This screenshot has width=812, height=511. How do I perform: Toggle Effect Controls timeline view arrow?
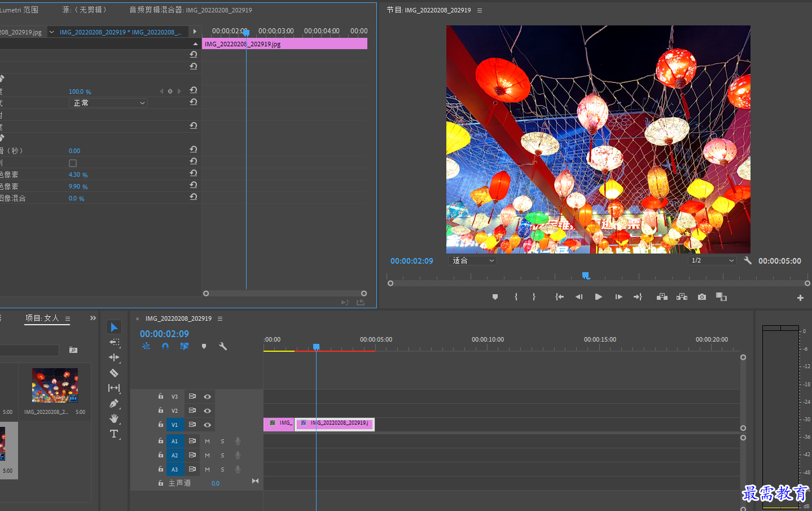pyautogui.click(x=195, y=32)
